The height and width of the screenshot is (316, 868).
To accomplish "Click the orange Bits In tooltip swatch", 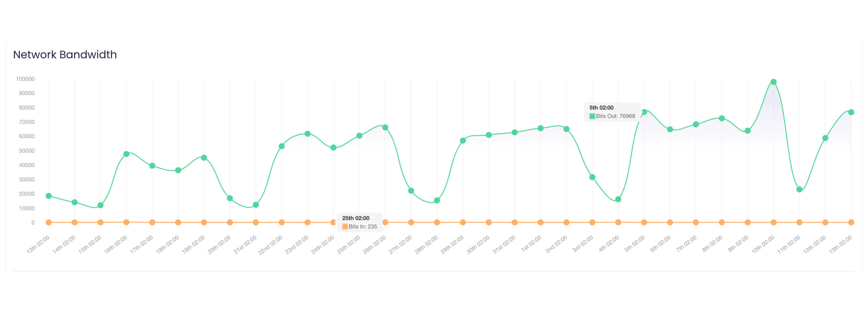I will (x=345, y=226).
